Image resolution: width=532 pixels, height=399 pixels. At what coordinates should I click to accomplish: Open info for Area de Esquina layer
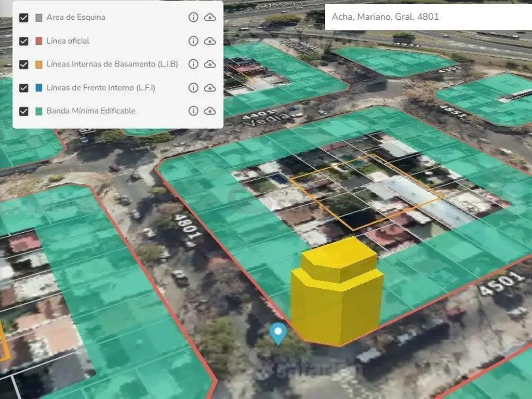[193, 17]
